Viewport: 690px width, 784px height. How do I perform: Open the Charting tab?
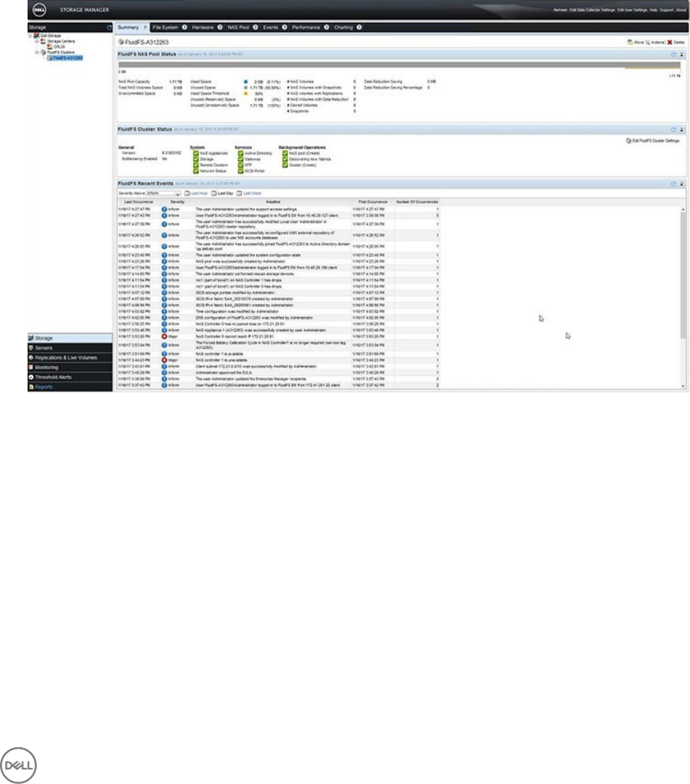click(344, 28)
